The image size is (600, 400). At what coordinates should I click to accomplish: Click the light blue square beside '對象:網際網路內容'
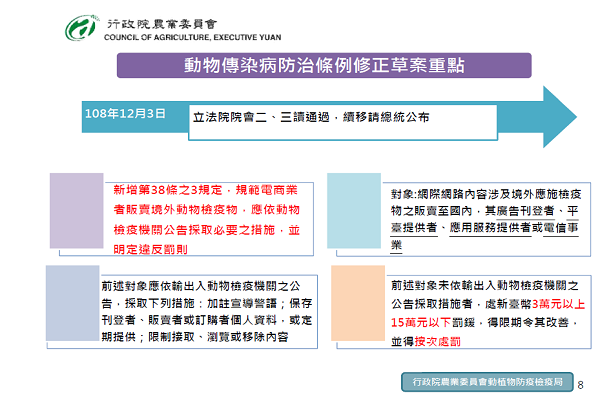coord(354,211)
